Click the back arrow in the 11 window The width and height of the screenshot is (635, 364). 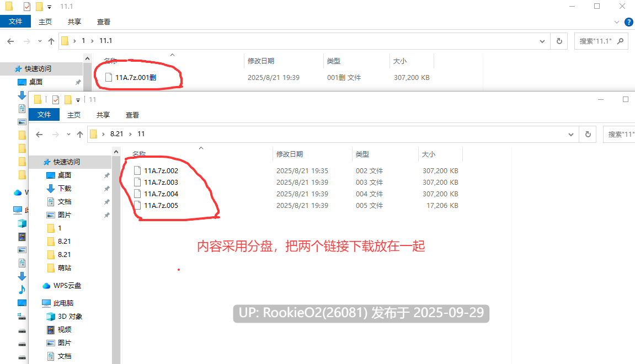tap(39, 135)
